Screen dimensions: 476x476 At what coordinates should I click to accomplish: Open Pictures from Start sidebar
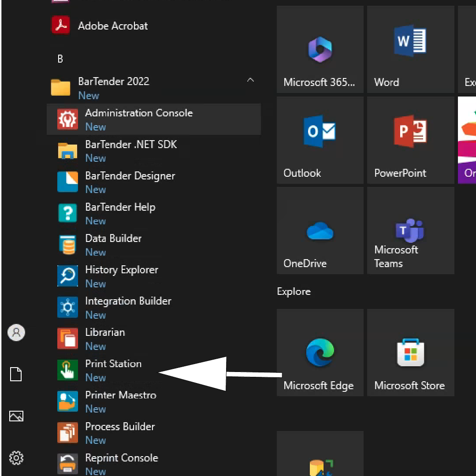[16, 416]
